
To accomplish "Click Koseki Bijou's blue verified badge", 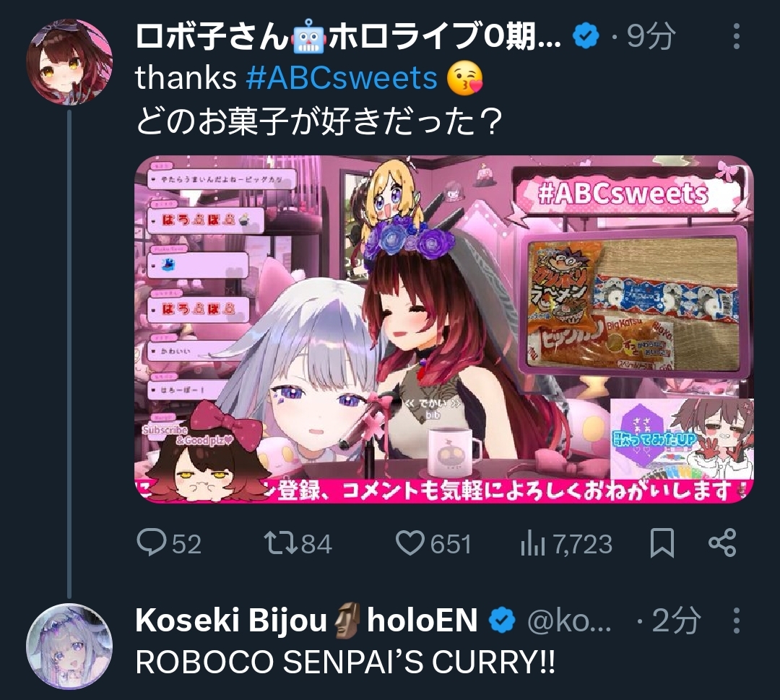I will [502, 621].
